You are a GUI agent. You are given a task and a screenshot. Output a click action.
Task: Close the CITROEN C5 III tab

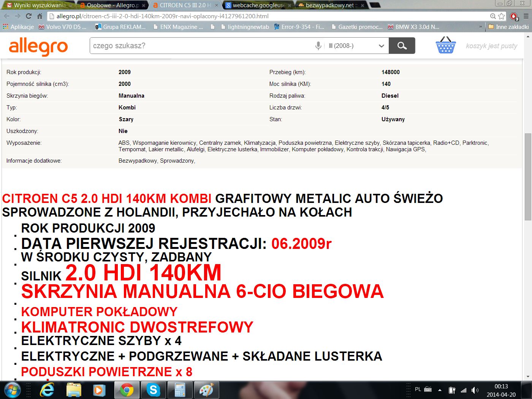pyautogui.click(x=217, y=5)
